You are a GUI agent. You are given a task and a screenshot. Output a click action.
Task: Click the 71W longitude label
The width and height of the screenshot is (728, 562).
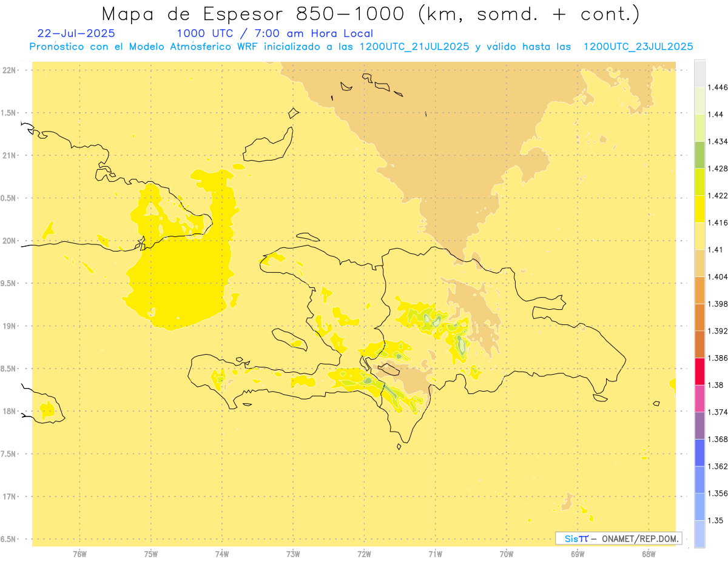(x=435, y=554)
